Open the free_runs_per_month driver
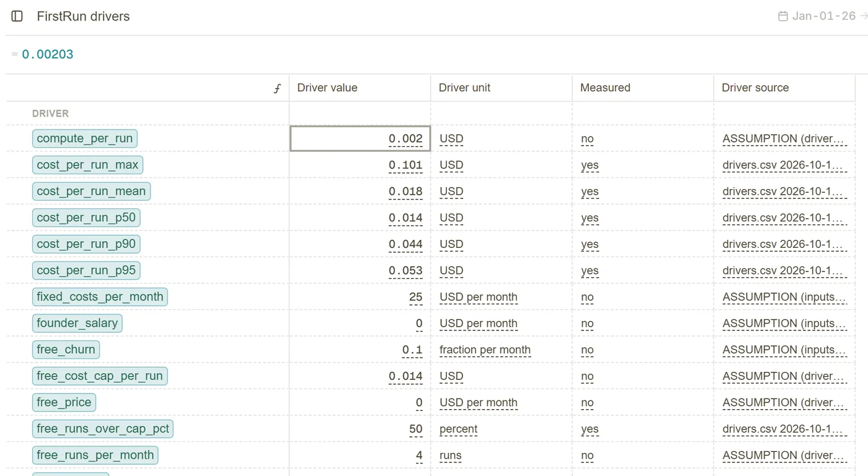Image resolution: width=868 pixels, height=476 pixels. (95, 454)
